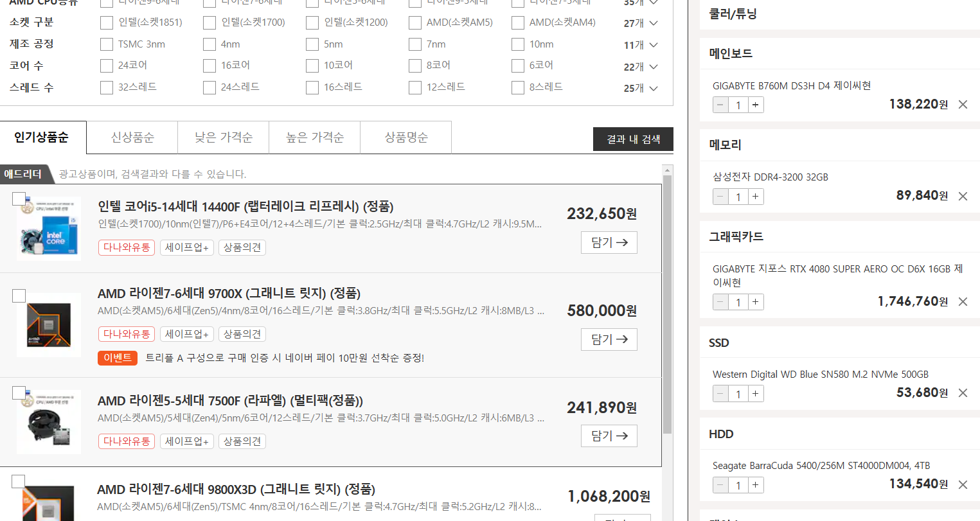
Task: Add Intel i5-14400F to cart with 담기
Action: pos(609,243)
